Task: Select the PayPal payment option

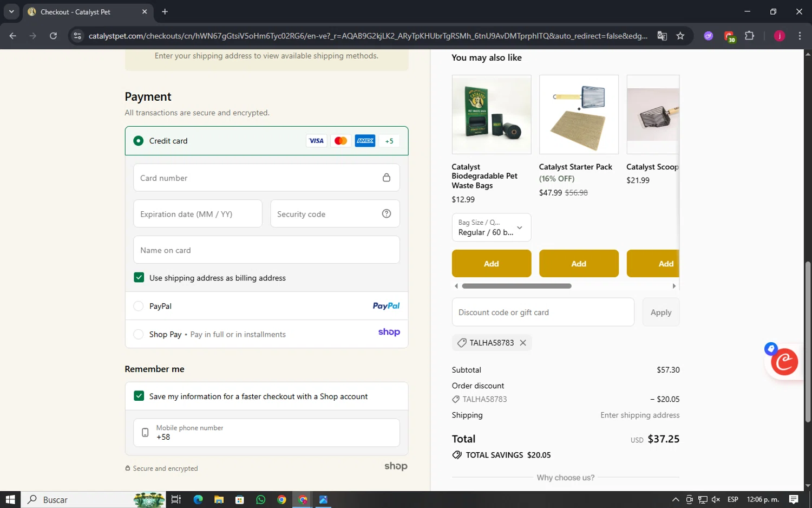Action: 139,306
